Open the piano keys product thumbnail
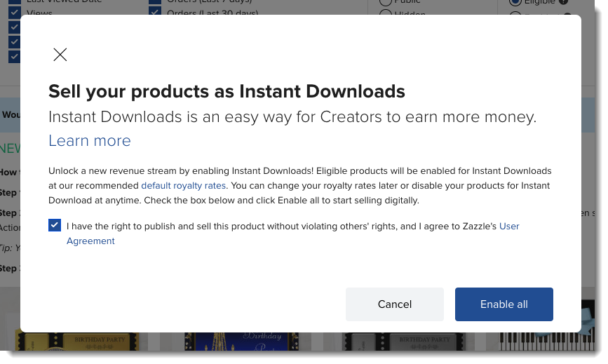 547,342
